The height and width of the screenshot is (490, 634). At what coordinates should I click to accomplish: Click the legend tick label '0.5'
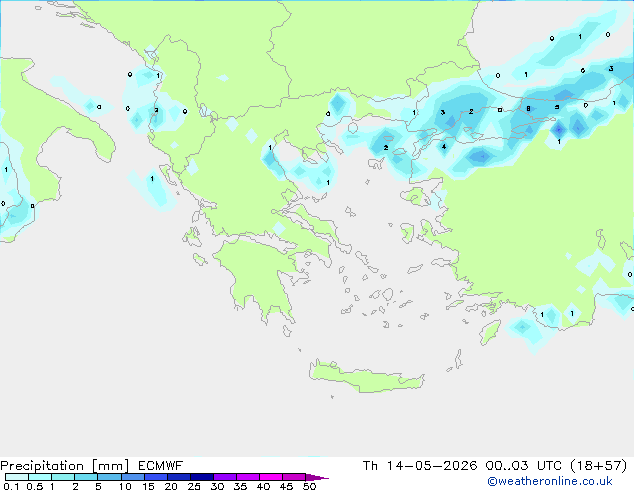coord(34,486)
